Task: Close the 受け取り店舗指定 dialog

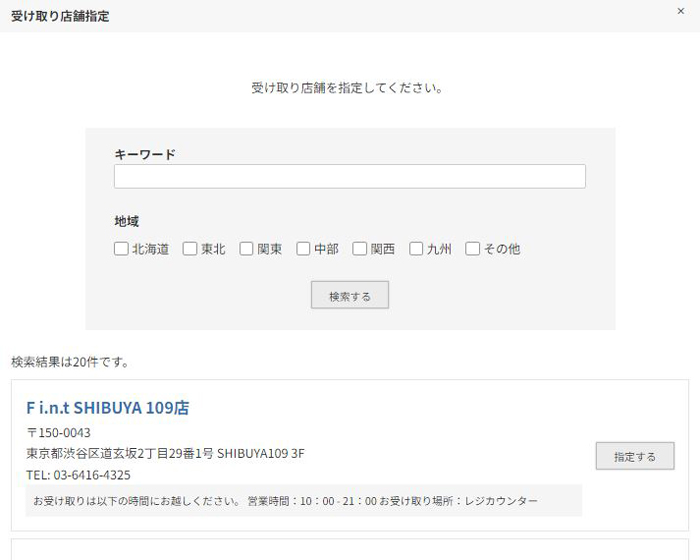Action: click(x=681, y=12)
